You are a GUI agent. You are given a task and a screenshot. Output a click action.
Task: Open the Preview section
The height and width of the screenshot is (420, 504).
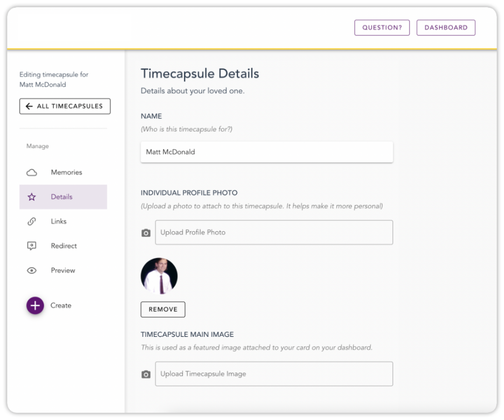tap(63, 270)
